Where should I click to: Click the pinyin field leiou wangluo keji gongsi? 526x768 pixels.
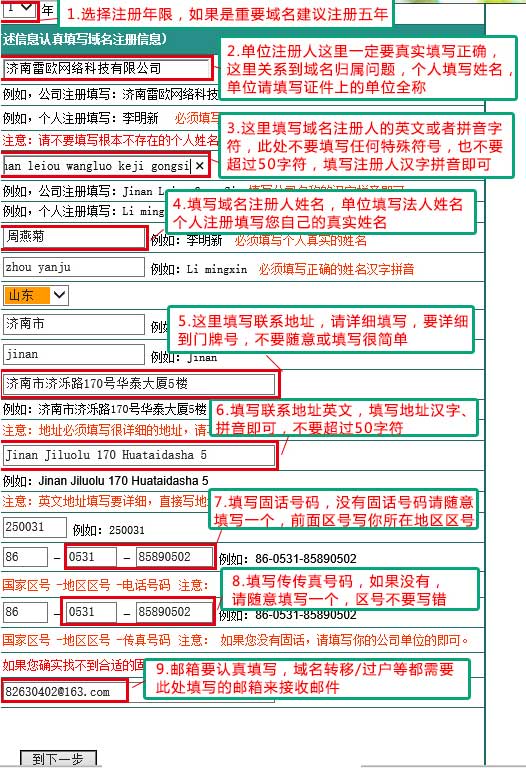tap(97, 166)
